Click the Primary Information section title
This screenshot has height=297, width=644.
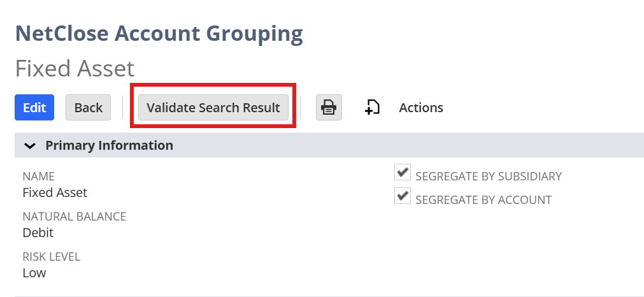tap(109, 145)
